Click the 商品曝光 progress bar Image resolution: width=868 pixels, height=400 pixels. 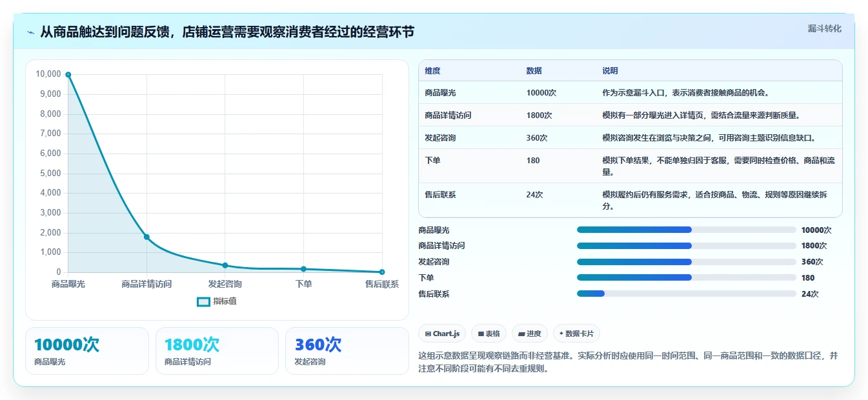[x=687, y=230]
